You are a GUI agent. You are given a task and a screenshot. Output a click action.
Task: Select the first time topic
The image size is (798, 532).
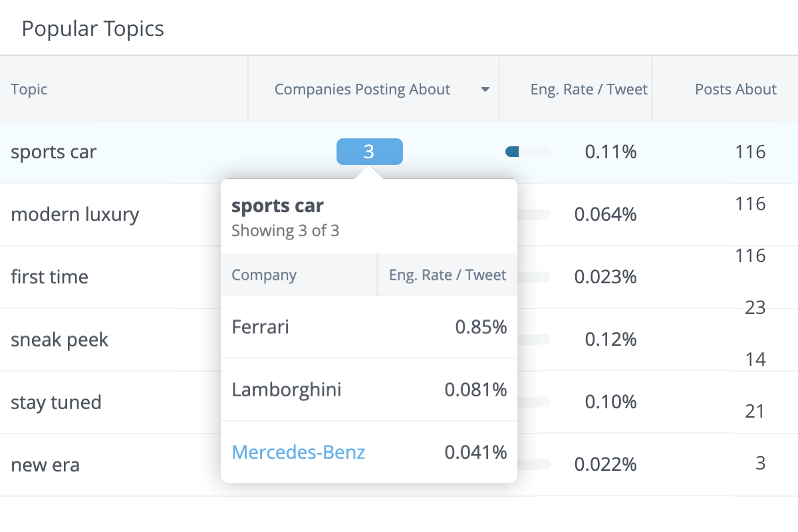(x=50, y=277)
